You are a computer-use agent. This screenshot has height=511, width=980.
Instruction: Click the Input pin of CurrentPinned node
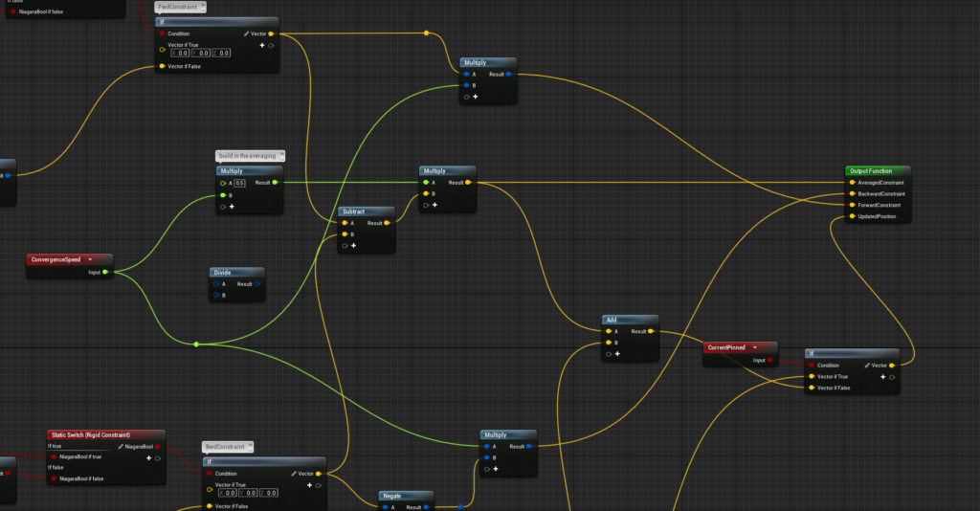[x=770, y=361]
